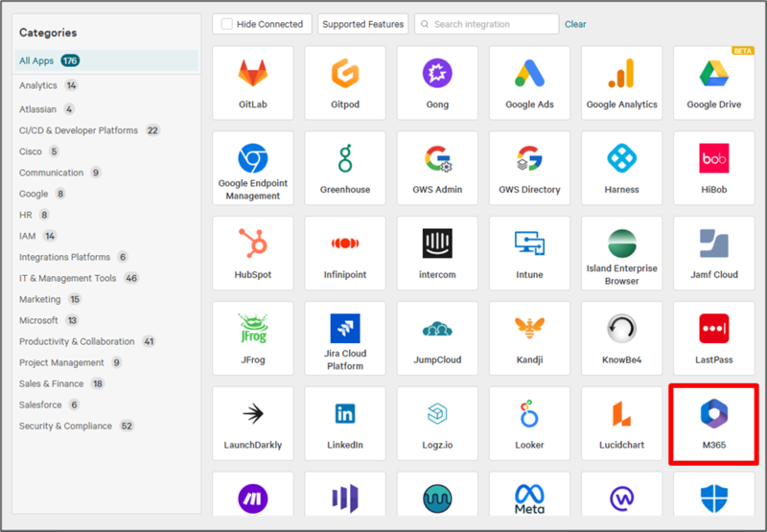Choose the GWS Directory tile
This screenshot has height=532, width=767.
(x=529, y=168)
